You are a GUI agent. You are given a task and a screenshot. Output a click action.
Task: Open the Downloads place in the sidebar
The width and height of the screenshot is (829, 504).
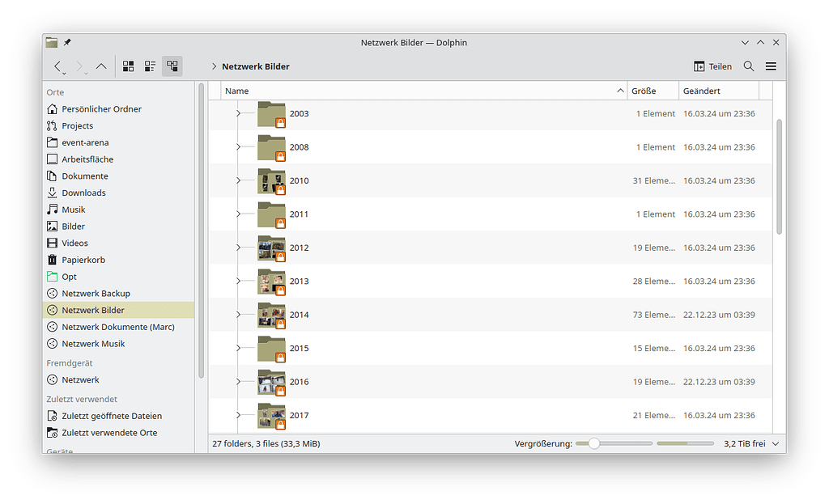[83, 193]
